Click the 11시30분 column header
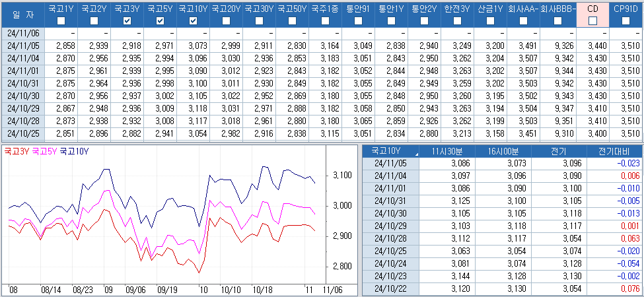Screen dimensions: 644x297 click(444, 151)
